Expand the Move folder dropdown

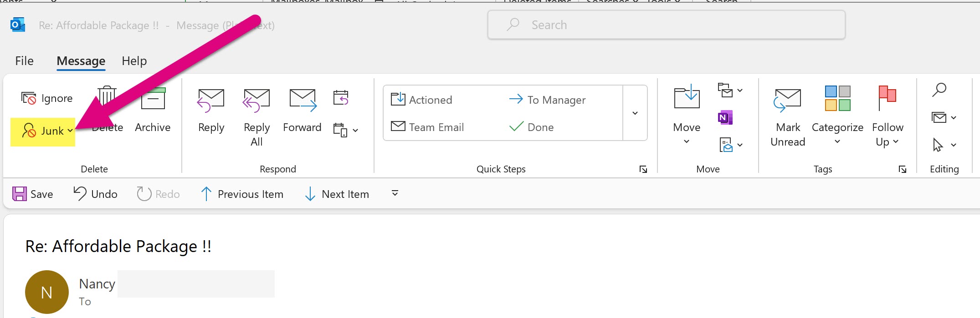[x=687, y=141]
